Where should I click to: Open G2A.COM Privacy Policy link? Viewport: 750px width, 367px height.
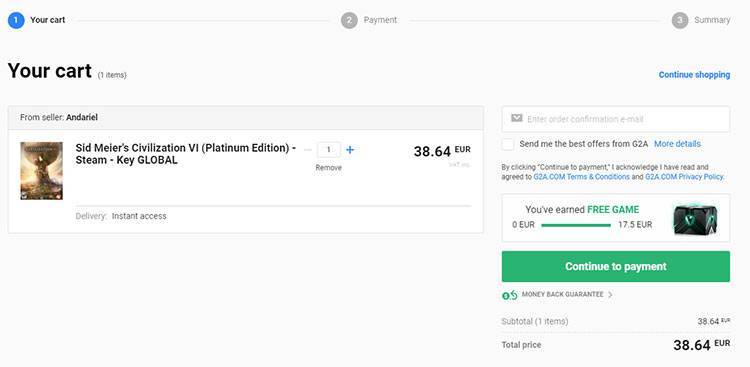[x=684, y=177]
